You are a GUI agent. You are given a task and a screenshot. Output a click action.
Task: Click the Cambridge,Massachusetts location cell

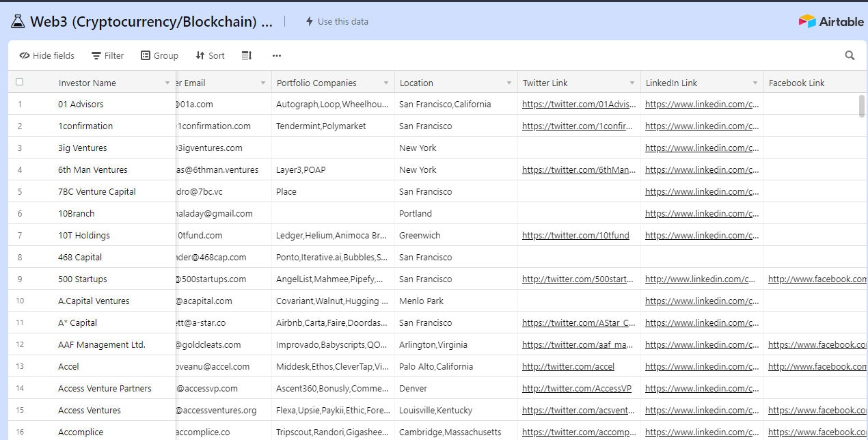456,432
